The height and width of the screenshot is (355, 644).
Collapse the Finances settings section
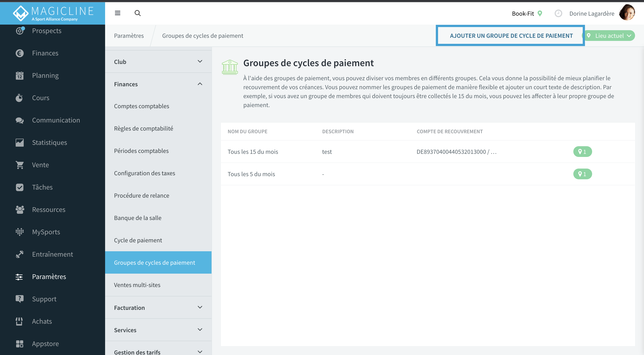[158, 84]
